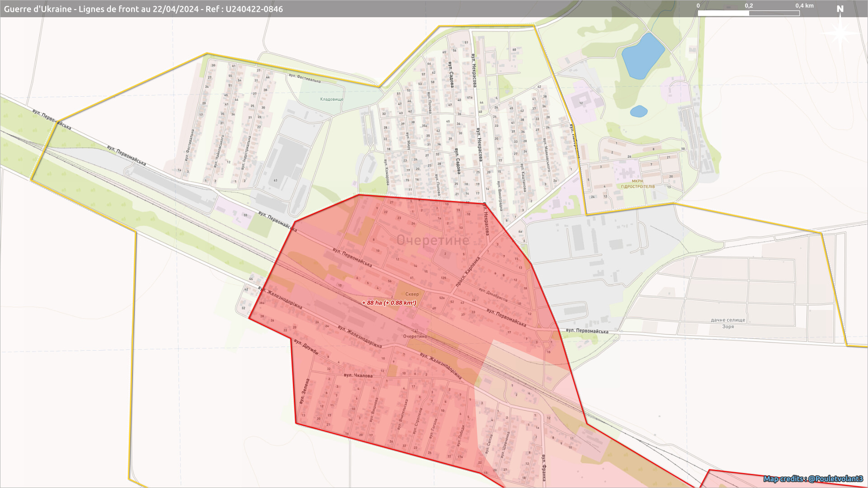Click the map title with reference U240422-0846
Image resolution: width=868 pixels, height=488 pixels.
[143, 9]
